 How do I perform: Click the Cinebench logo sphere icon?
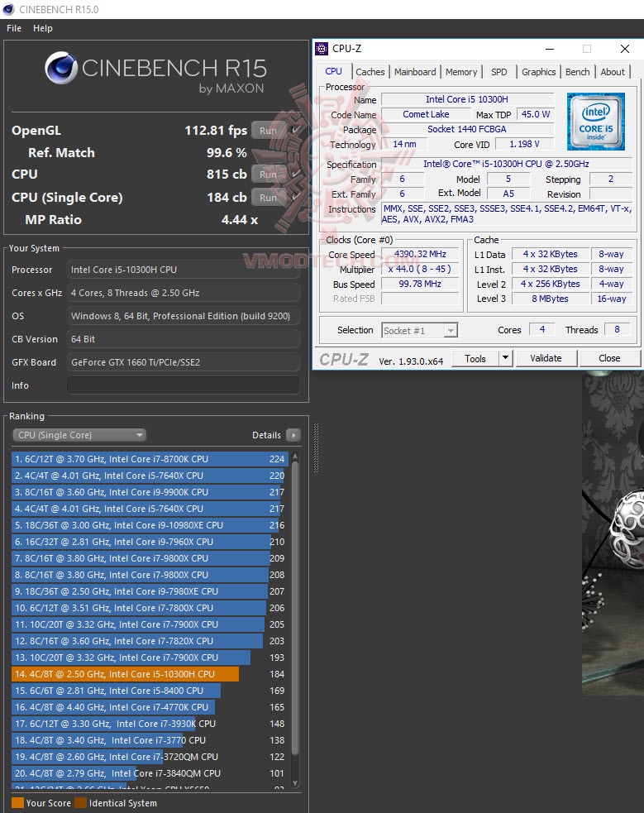click(x=60, y=68)
